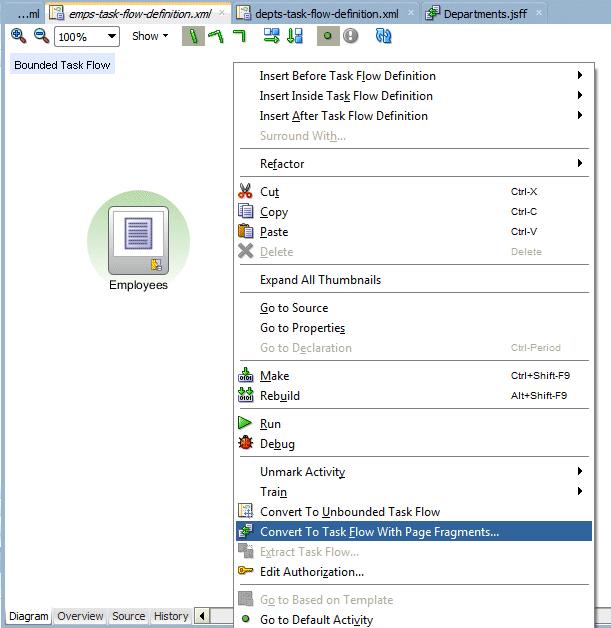Click the horizontal scrollbar left arrow
The image size is (611, 628).
pos(202,616)
